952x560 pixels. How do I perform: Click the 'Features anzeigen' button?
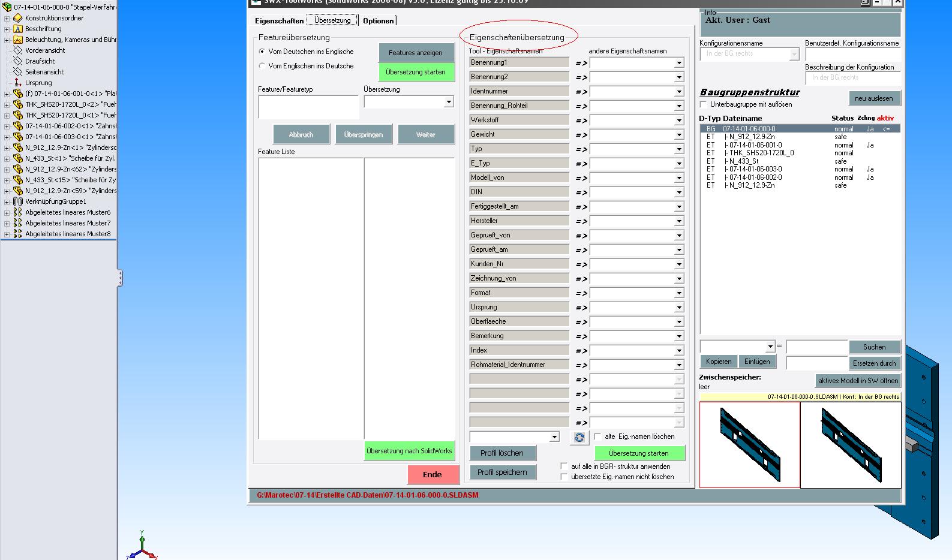click(x=416, y=53)
